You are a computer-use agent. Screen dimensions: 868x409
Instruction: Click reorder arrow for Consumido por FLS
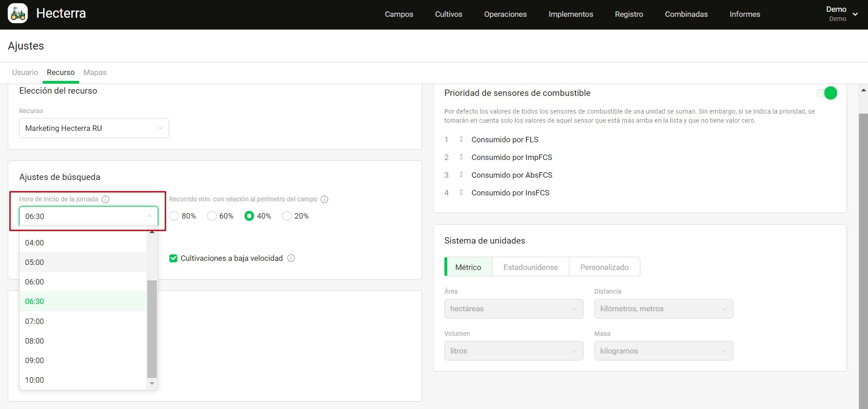tap(461, 139)
